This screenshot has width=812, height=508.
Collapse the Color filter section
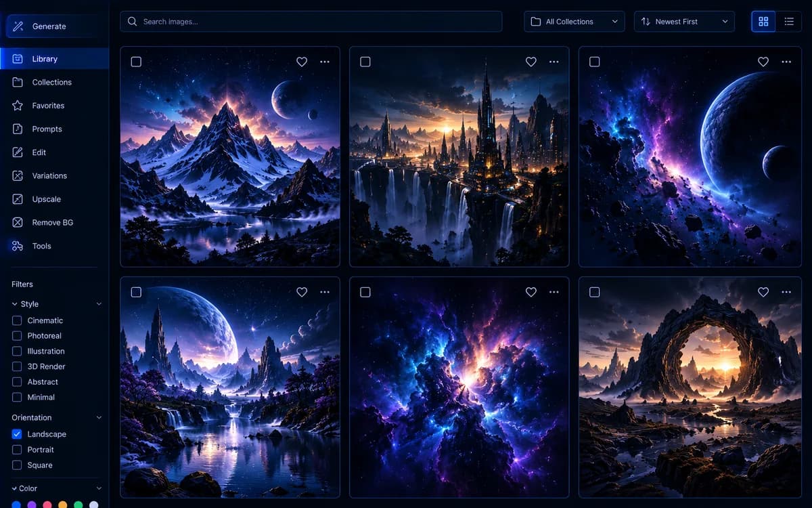point(99,488)
